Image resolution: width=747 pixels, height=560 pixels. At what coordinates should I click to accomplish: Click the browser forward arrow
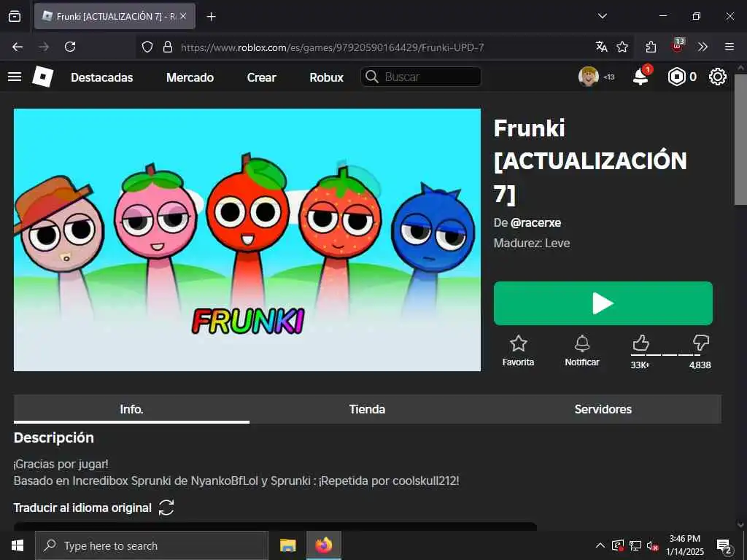44,47
